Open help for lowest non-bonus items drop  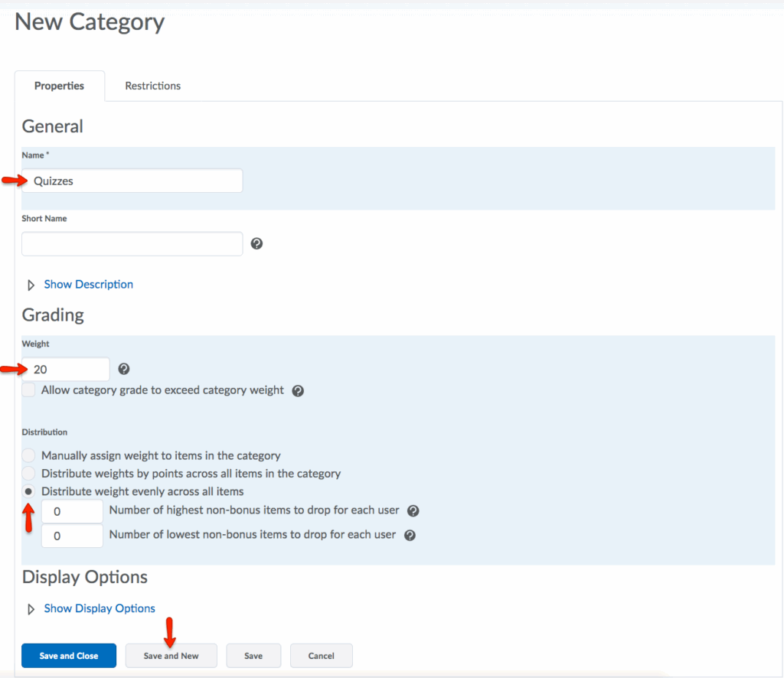tap(410, 536)
